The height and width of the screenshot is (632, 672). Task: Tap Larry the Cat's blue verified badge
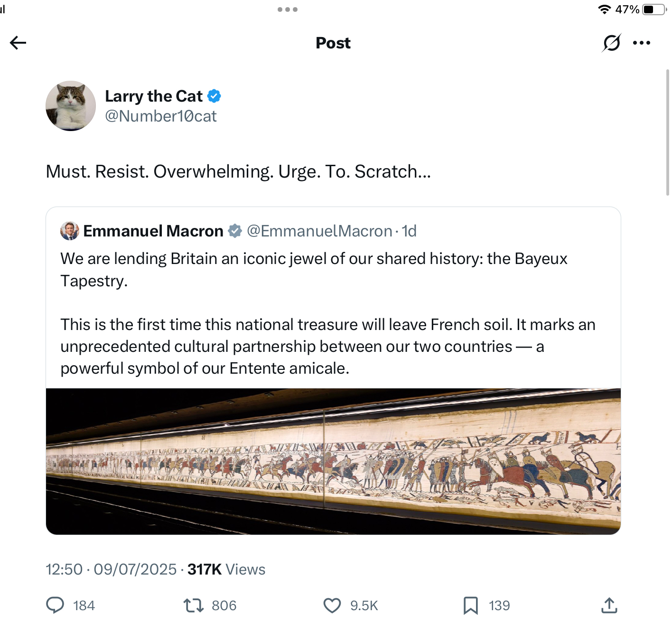215,96
